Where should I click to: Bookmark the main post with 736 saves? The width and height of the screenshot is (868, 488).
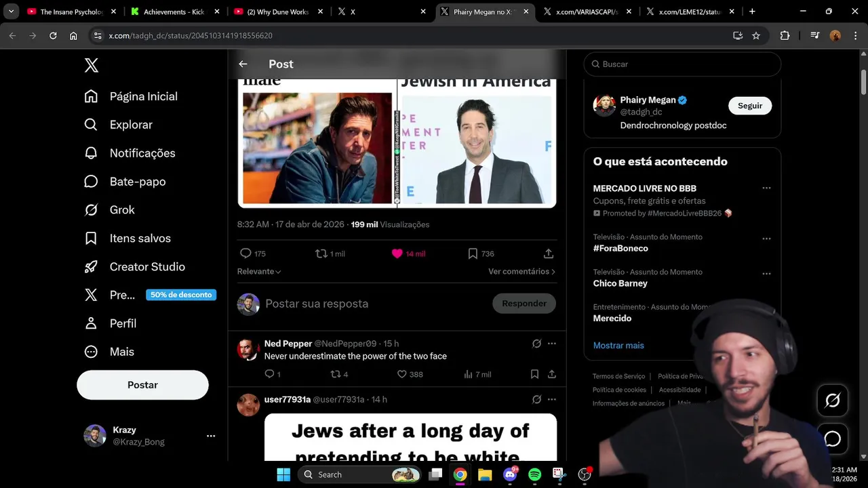click(x=481, y=253)
